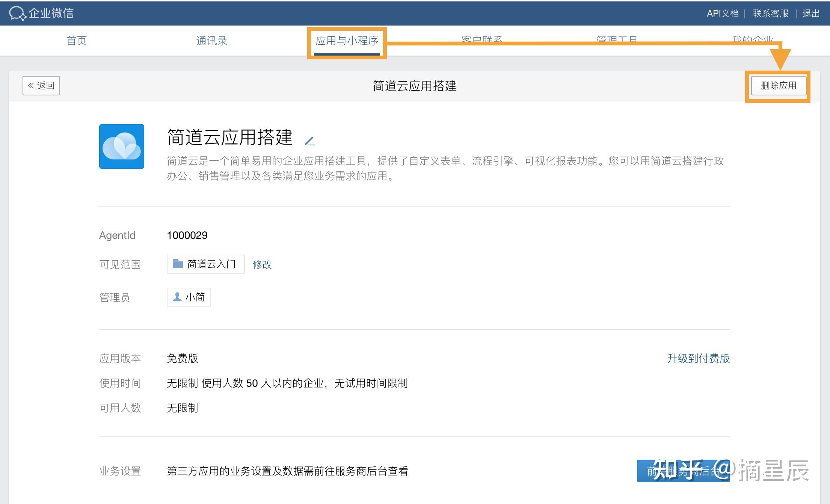Click the 简道云 cloud app icon

coord(121,146)
